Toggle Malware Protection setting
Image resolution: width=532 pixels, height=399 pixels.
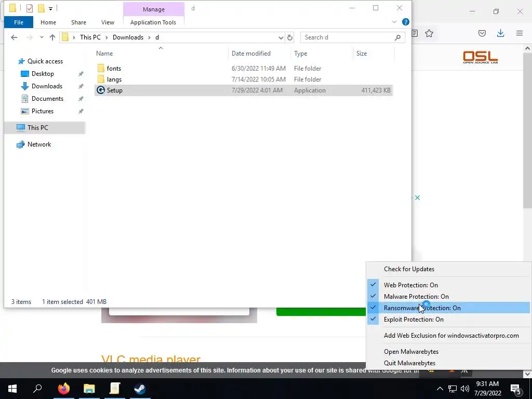click(x=448, y=297)
